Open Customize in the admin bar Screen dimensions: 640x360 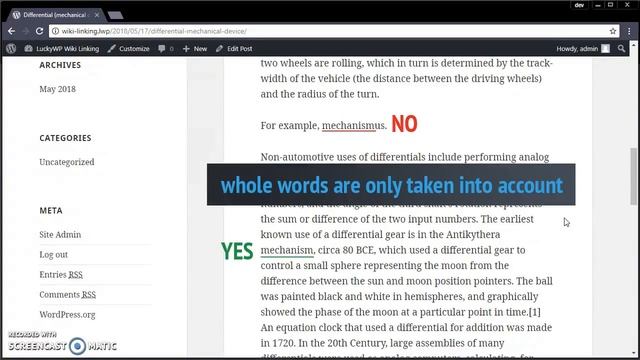click(x=129, y=49)
